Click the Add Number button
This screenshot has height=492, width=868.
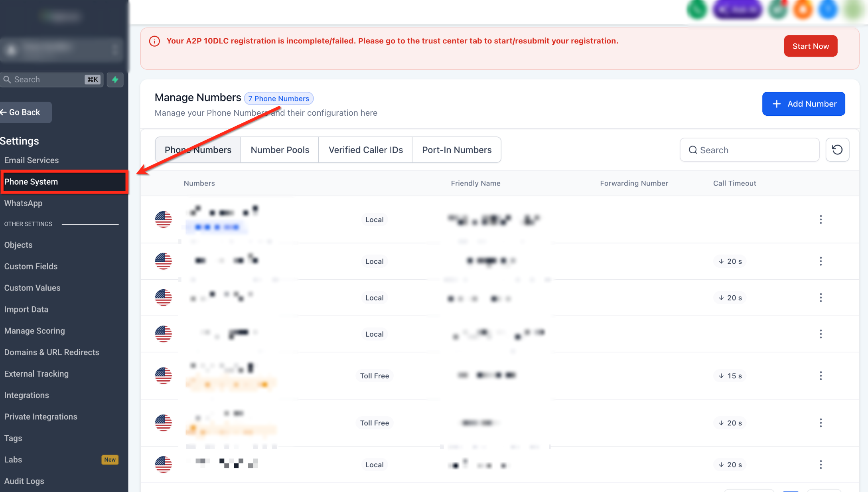coord(803,104)
